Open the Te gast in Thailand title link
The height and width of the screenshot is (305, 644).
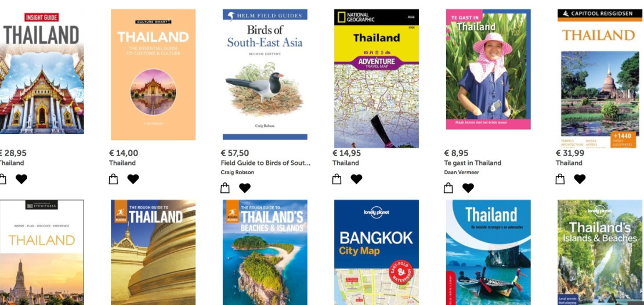(x=473, y=163)
